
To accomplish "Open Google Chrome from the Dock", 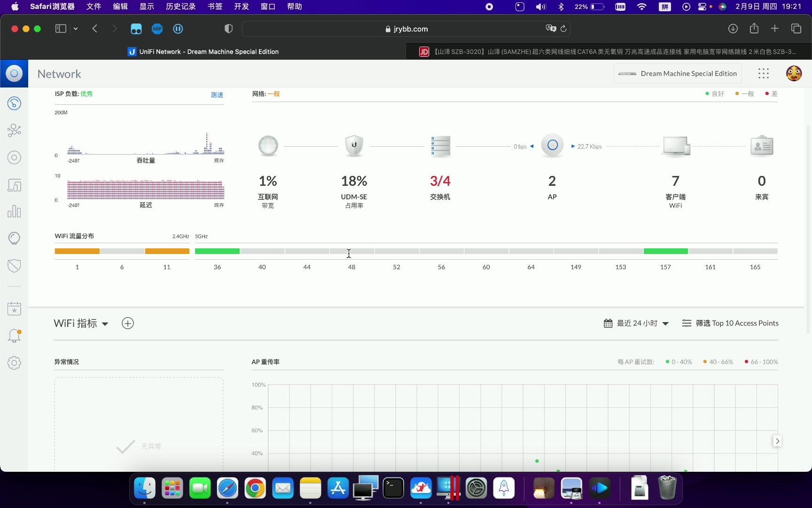I will pyautogui.click(x=255, y=488).
